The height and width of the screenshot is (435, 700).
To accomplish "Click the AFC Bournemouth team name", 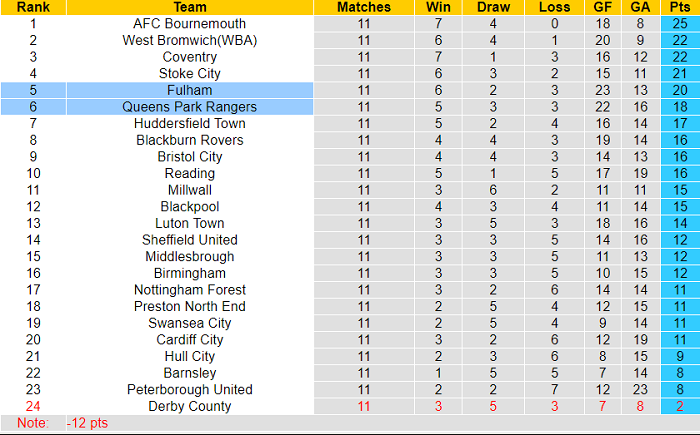I will 189,24.
